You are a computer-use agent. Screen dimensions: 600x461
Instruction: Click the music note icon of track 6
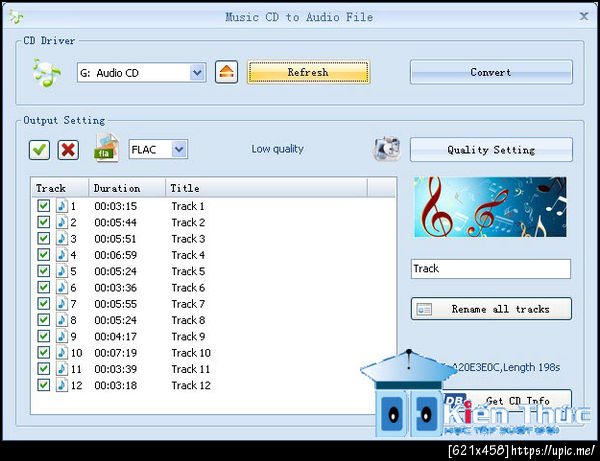coord(62,287)
